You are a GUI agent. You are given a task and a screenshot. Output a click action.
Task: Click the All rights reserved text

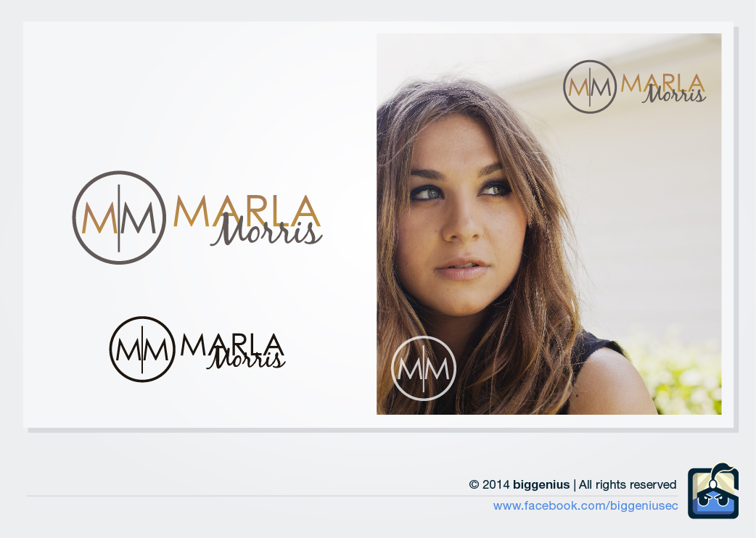click(628, 484)
